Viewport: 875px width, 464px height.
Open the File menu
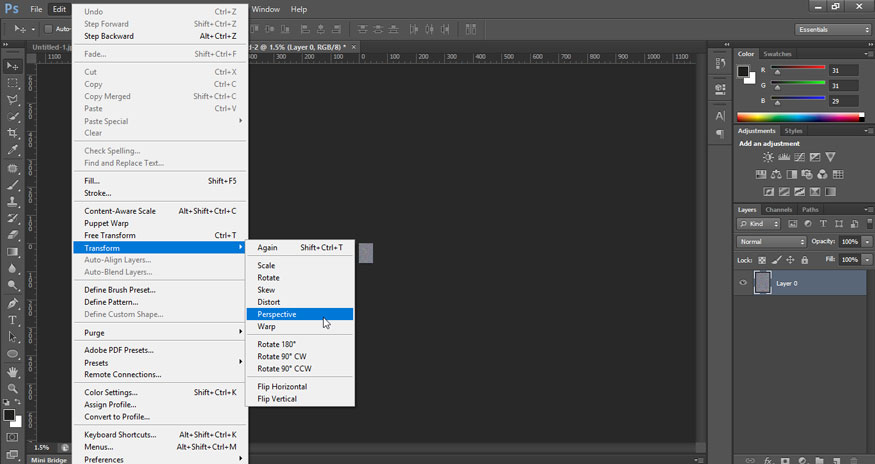coord(36,9)
